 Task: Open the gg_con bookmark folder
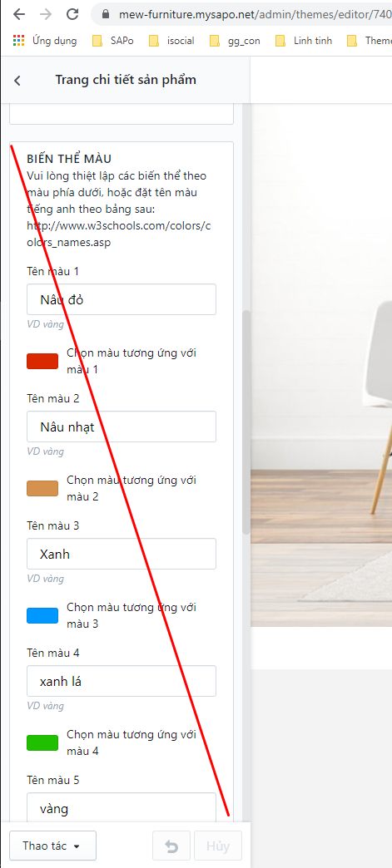click(235, 41)
